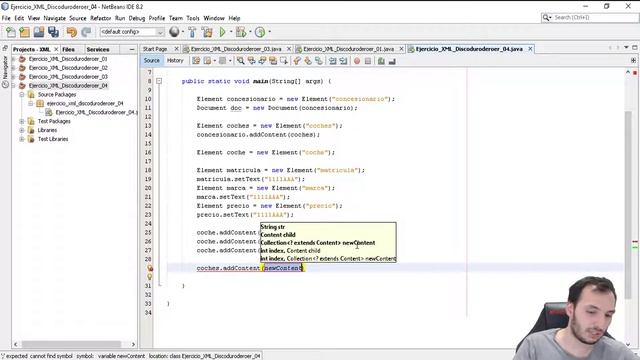Open the Refactor menu
Image resolution: width=640 pixels, height=360 pixels.
point(100,18)
